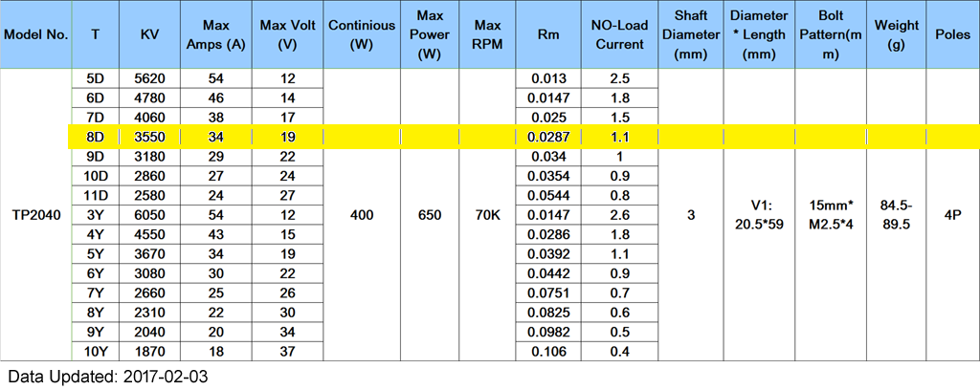The height and width of the screenshot is (390, 980).
Task: Select the "NO-Load Current" header
Action: coord(619,35)
